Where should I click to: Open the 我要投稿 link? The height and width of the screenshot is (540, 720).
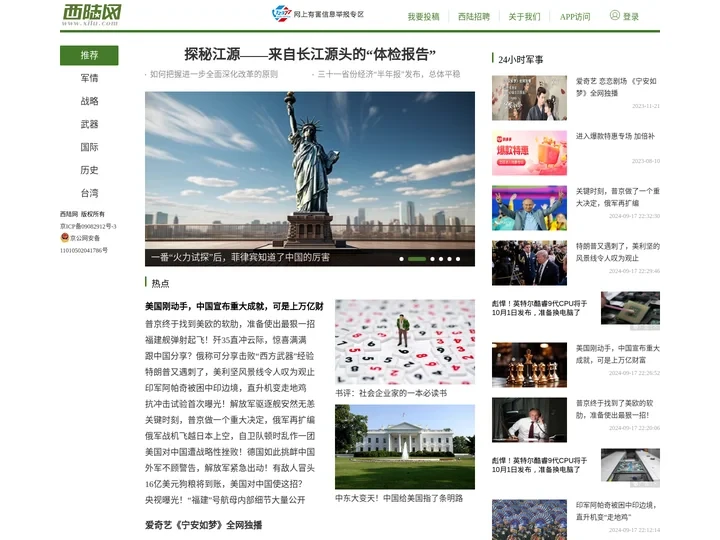(423, 17)
